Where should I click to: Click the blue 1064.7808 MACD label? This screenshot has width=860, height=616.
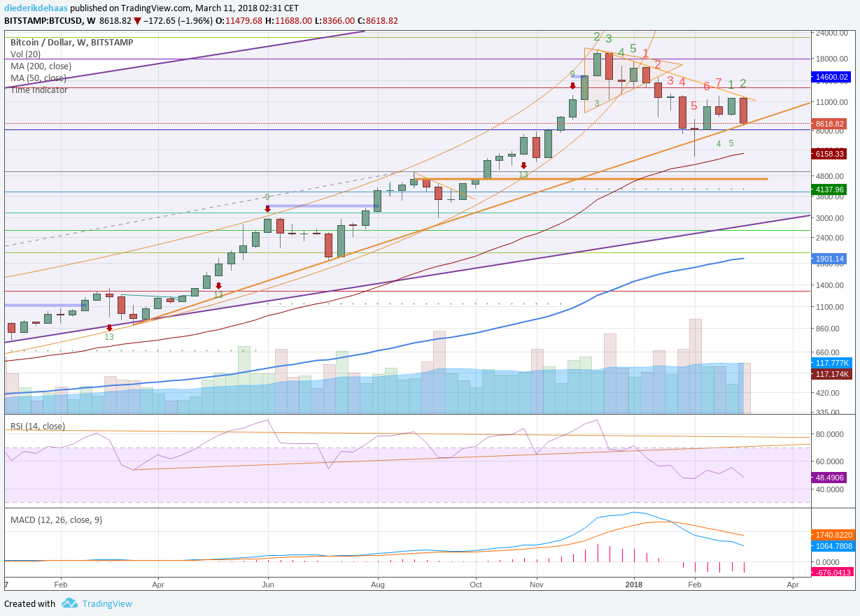tap(832, 546)
